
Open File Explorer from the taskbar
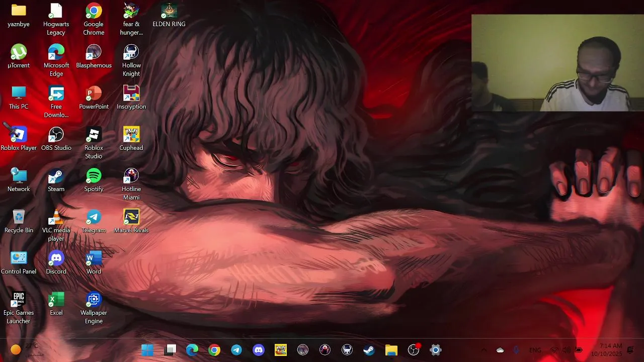click(391, 350)
